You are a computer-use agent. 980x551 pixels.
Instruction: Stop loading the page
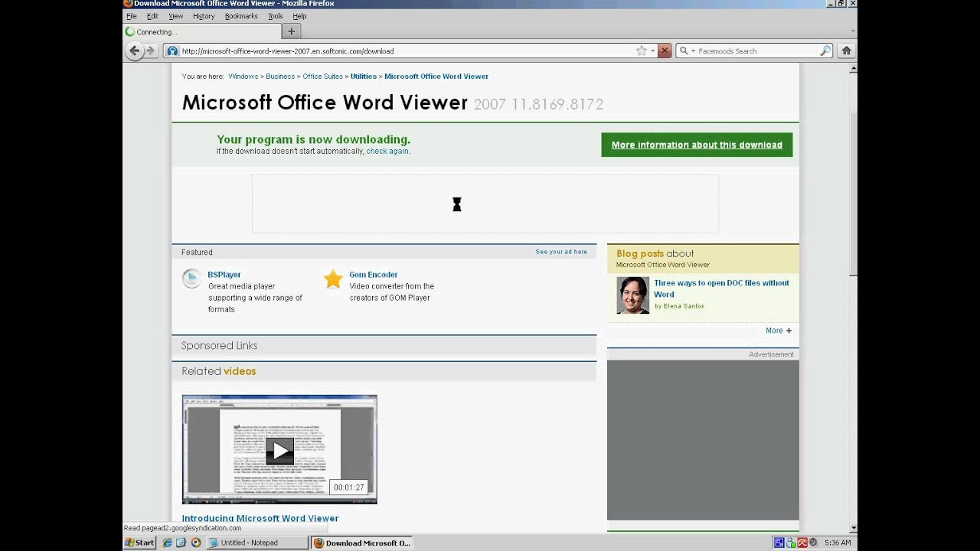(665, 51)
